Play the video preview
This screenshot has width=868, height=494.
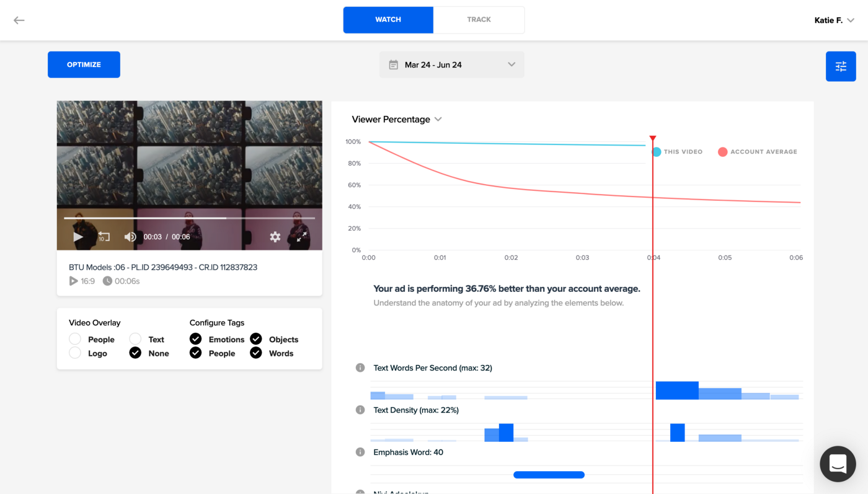click(78, 237)
